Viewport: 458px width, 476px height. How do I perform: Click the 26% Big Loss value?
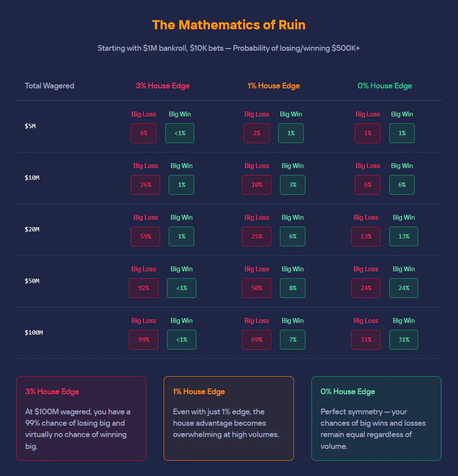click(x=145, y=185)
